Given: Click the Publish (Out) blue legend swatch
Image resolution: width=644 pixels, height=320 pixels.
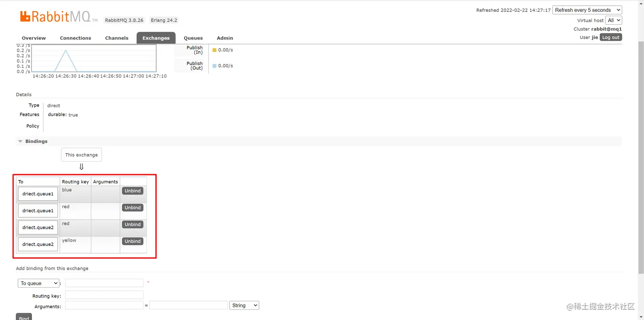Looking at the screenshot, I should (x=214, y=66).
